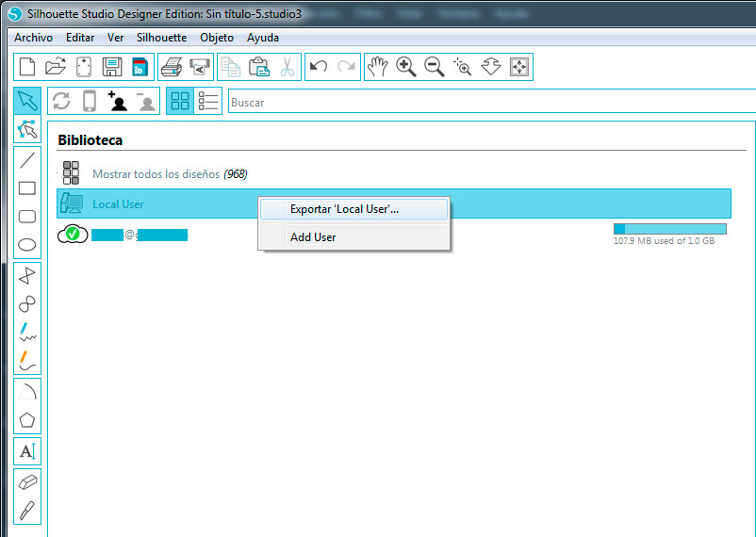Select the Regular Polygon pentagon tool
Screen dimensions: 756x537
(x=27, y=420)
